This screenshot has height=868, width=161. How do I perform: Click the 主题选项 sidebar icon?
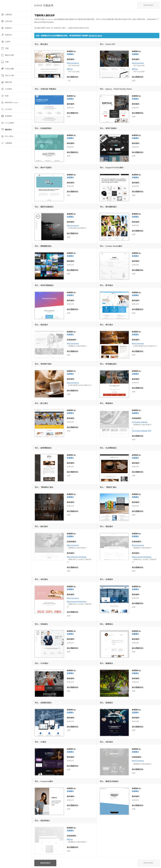pos(2,15)
